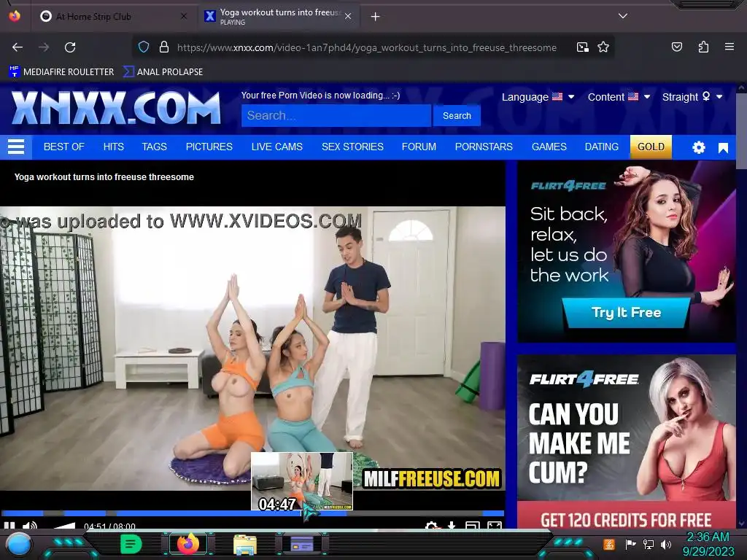Expand the Straight orientation dropdown
The image size is (747, 560).
tap(692, 97)
